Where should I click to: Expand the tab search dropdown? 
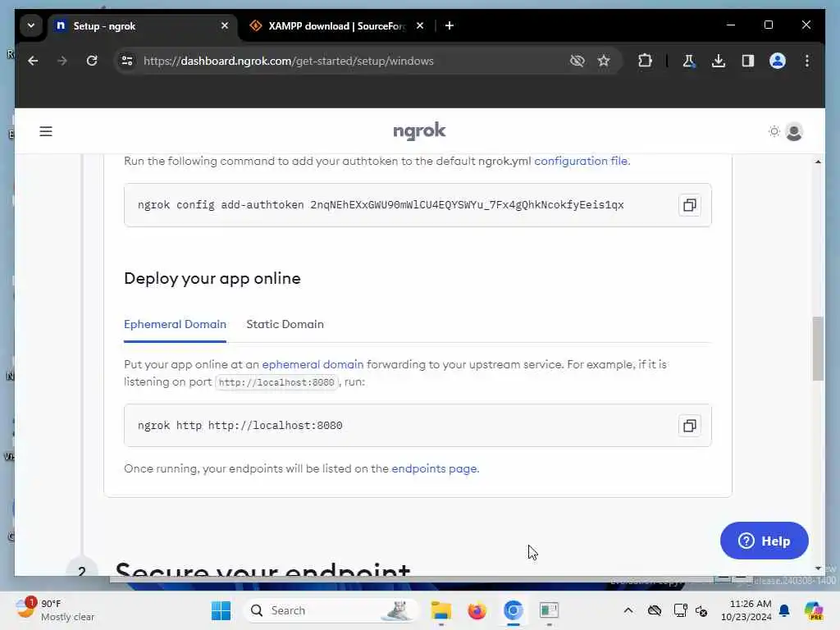click(31, 25)
